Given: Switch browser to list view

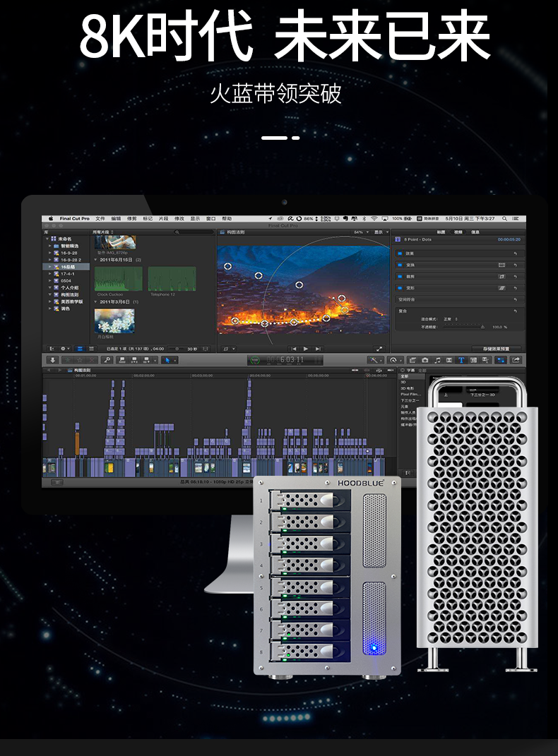Looking at the screenshot, I should (91, 349).
